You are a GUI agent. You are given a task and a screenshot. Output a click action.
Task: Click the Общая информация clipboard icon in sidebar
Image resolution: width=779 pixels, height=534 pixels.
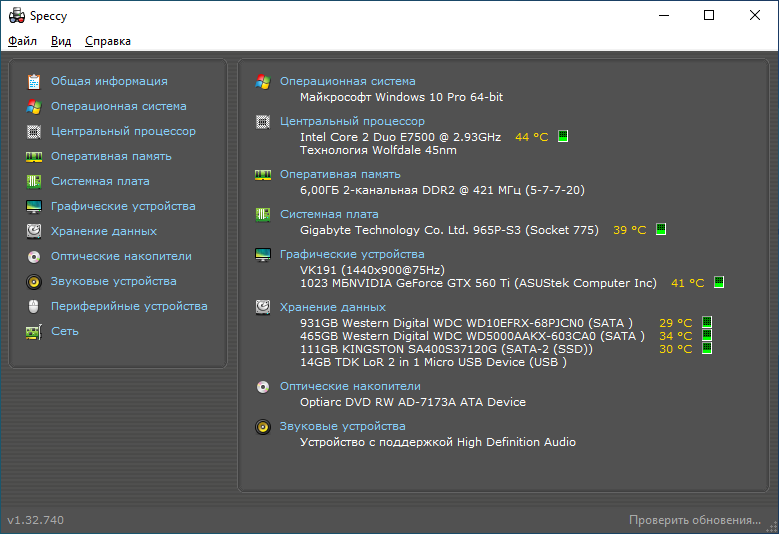pos(34,81)
